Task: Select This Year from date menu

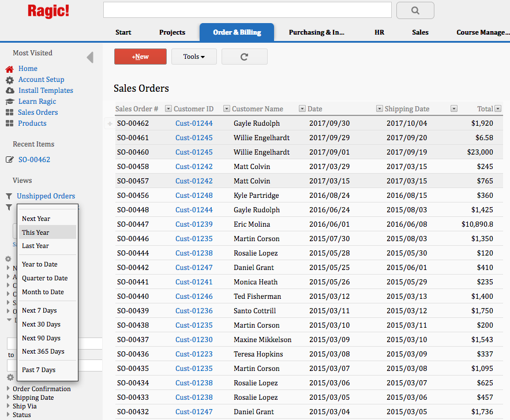Action: pyautogui.click(x=47, y=232)
